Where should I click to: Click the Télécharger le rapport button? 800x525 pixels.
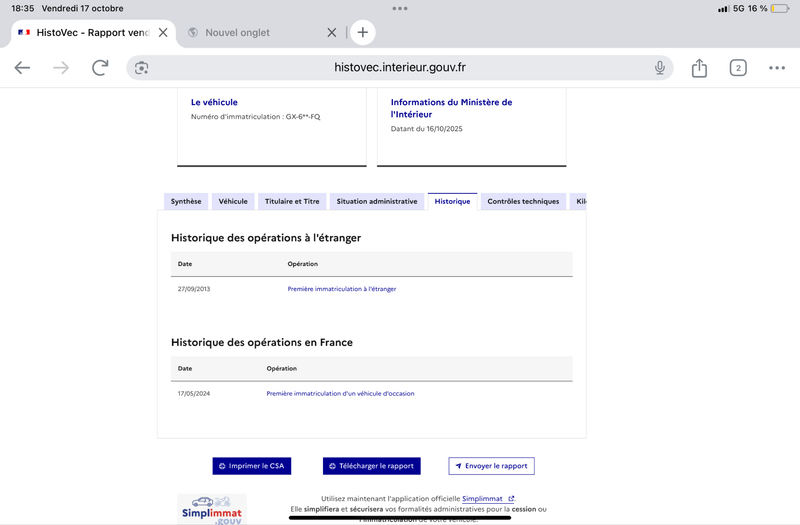(371, 466)
